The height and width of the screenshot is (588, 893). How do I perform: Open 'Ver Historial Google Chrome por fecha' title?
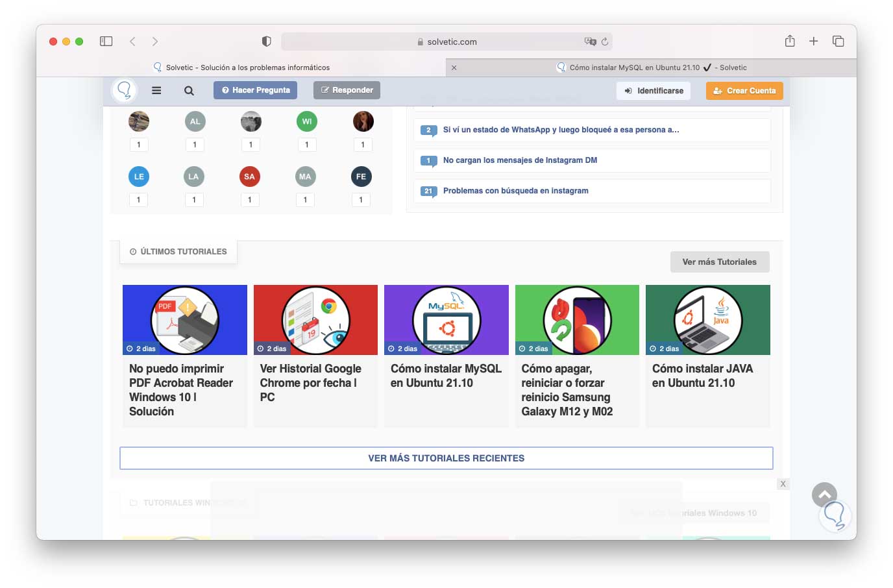click(x=311, y=383)
